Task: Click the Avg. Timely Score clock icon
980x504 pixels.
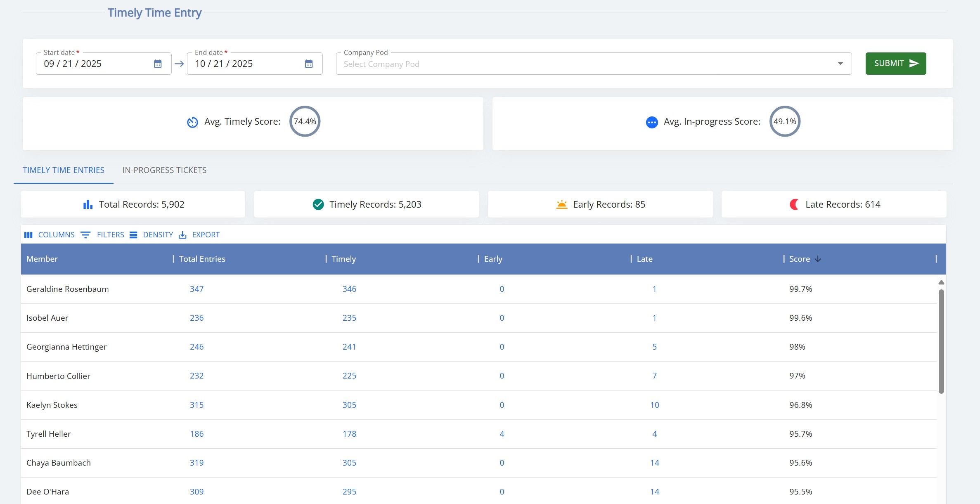Action: (x=192, y=122)
